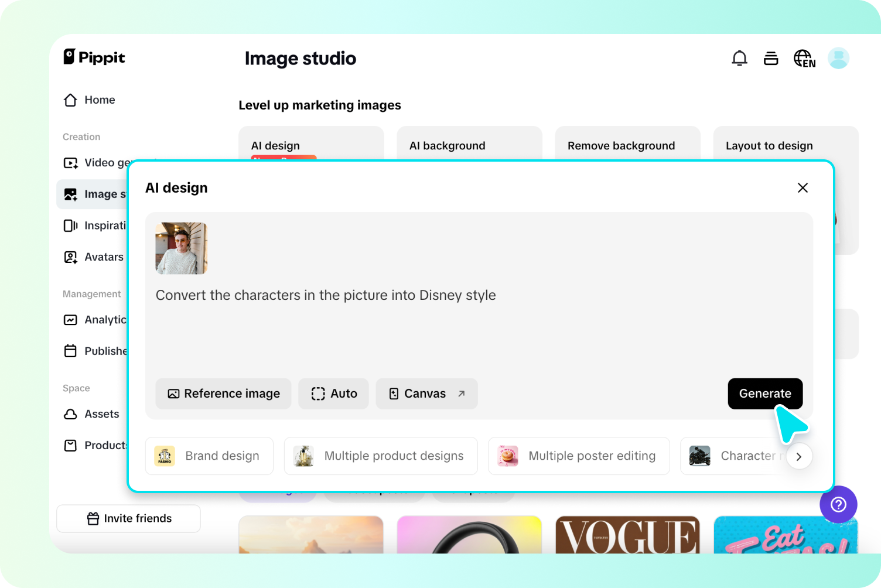
Task: Open the profile avatar in the top right
Action: coord(838,58)
